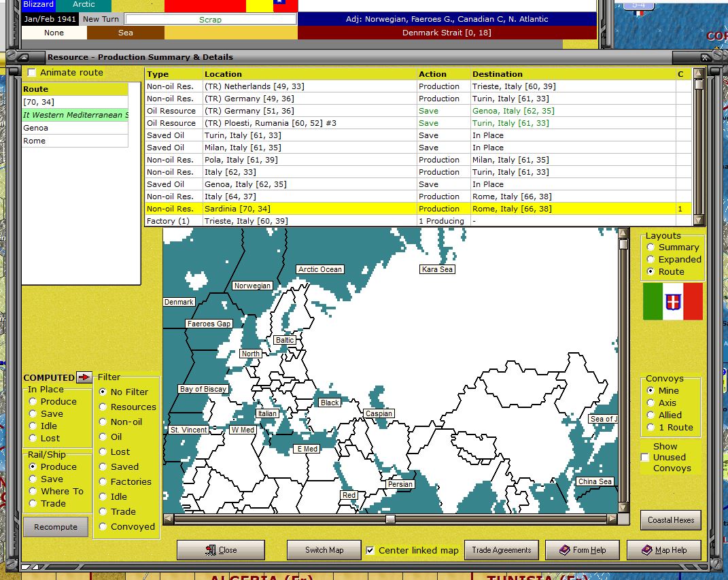Choose the Factories filter
Image resolution: width=728 pixels, height=580 pixels.
103,481
